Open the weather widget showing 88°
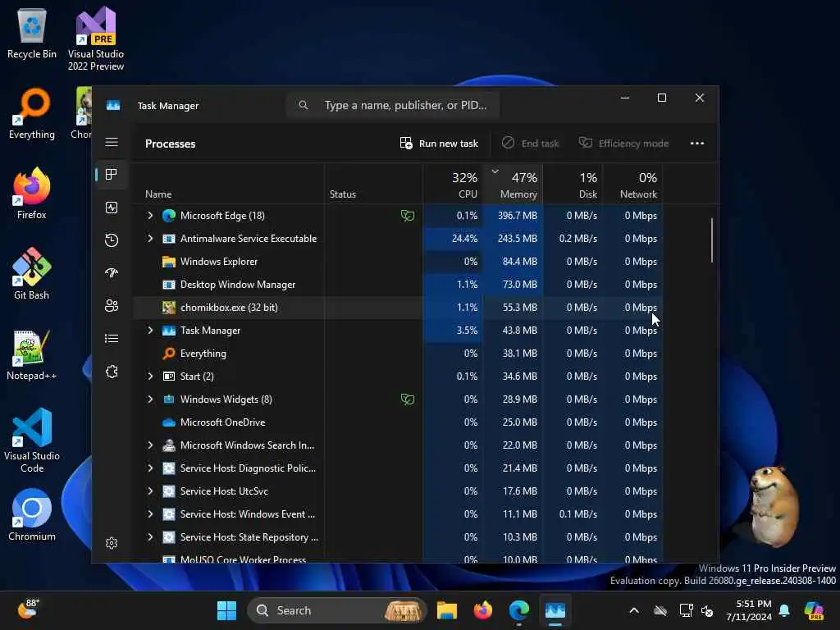The height and width of the screenshot is (630, 840). (28, 609)
